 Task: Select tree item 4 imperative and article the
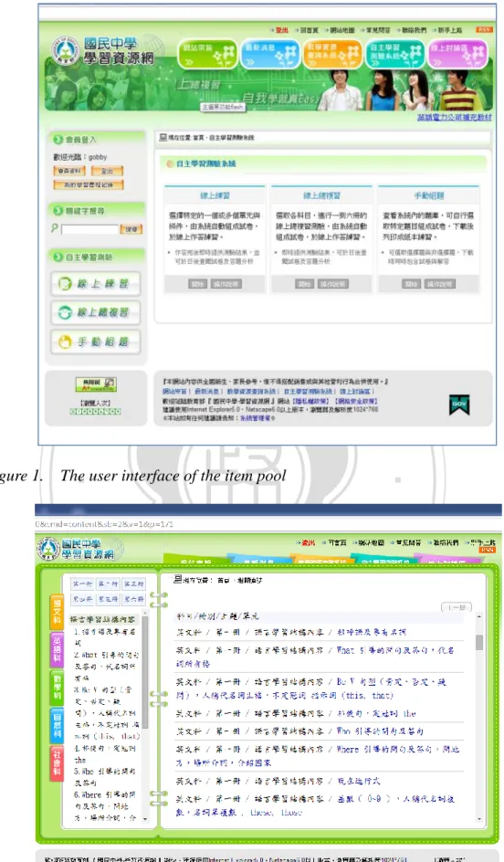pos(105,753)
